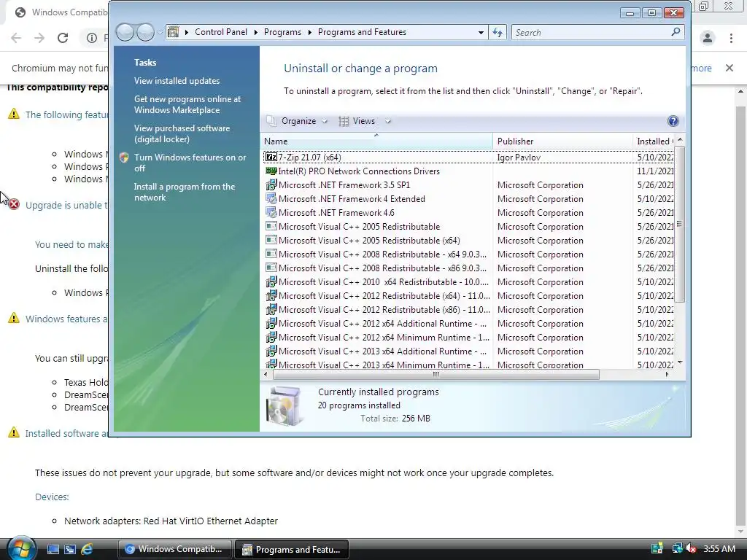This screenshot has width=747, height=560.
Task: Click the horizontal scrollbar thumb in program list
Action: pyautogui.click(x=436, y=375)
